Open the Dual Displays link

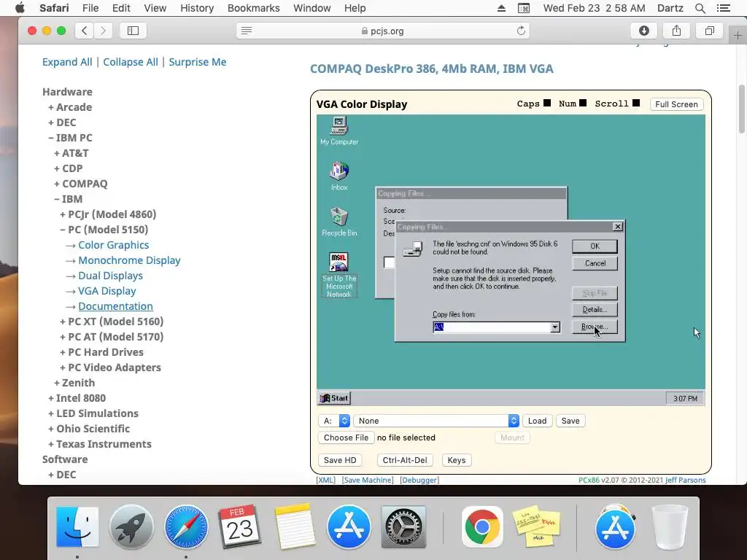coord(111,275)
